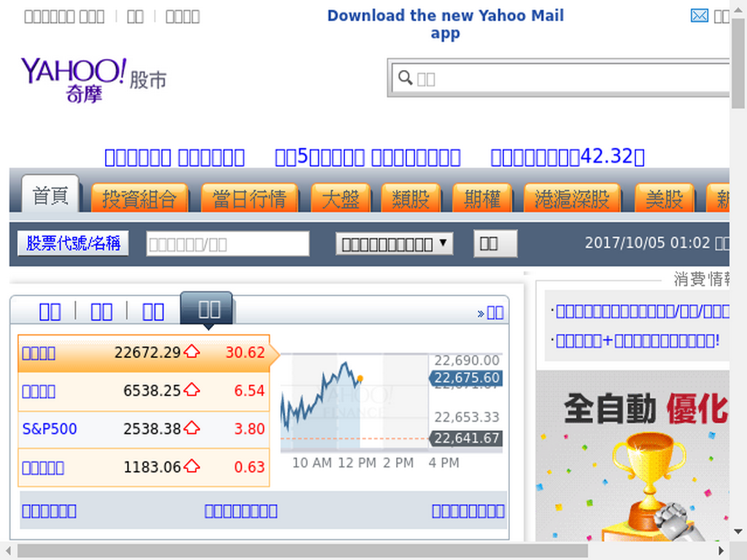747x560 pixels.
Task: Open the 期權 tab
Action: point(481,198)
